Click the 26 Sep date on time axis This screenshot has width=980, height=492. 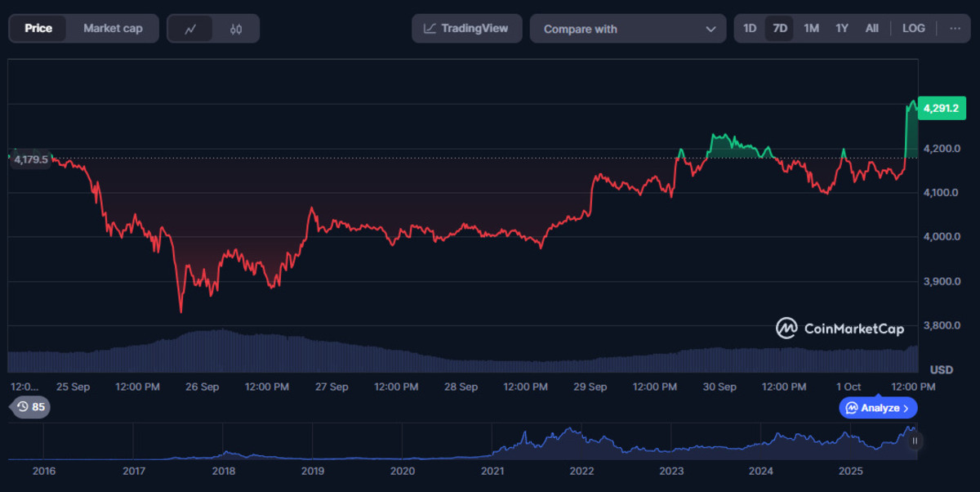[x=202, y=387]
